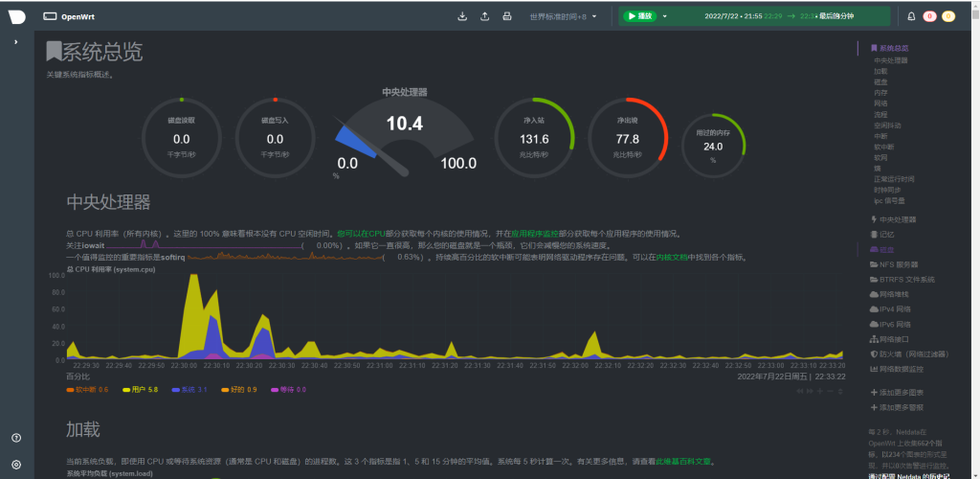Click the print dashboard icon
Image resolution: width=980 pixels, height=479 pixels.
507,16
